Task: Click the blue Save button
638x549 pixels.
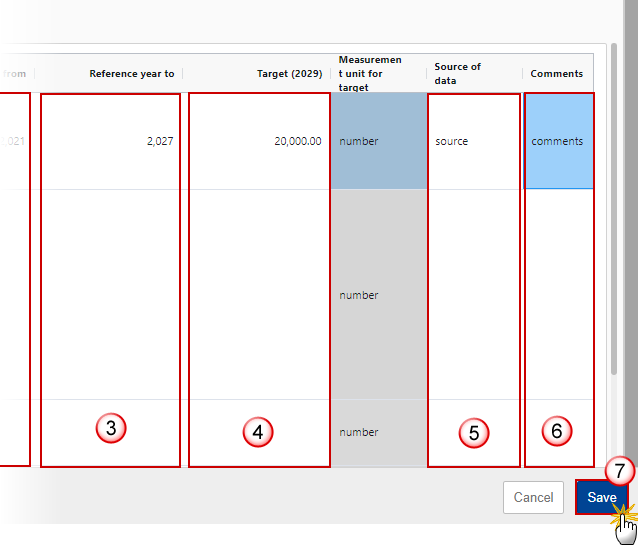Action: coord(601,497)
